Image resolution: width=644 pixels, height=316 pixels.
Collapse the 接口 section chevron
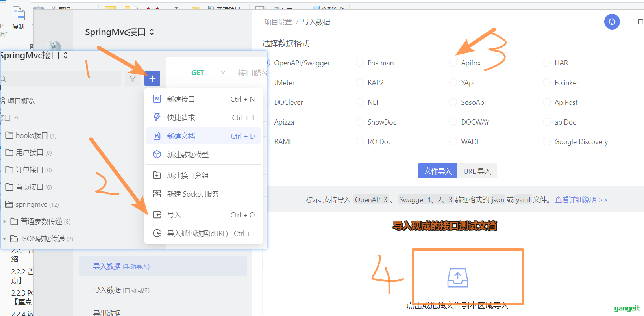16,118
